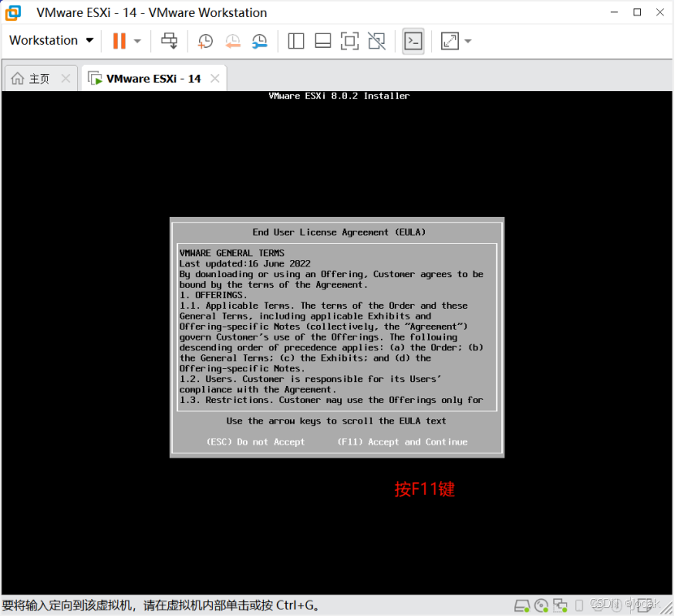Click the Send Ctrl+Alt+Del toolbar icon

[169, 41]
